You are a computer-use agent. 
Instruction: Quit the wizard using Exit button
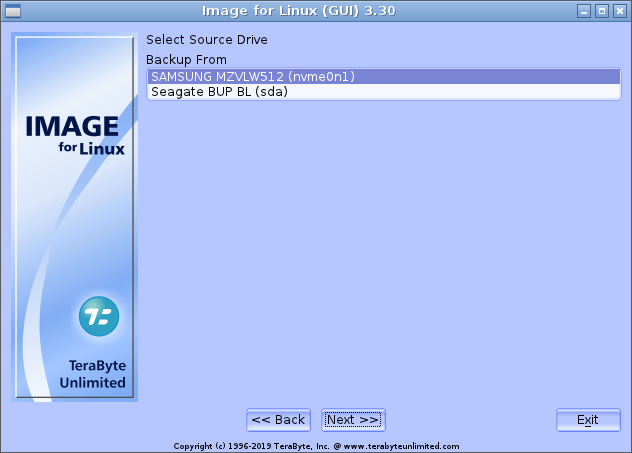pyautogui.click(x=588, y=420)
